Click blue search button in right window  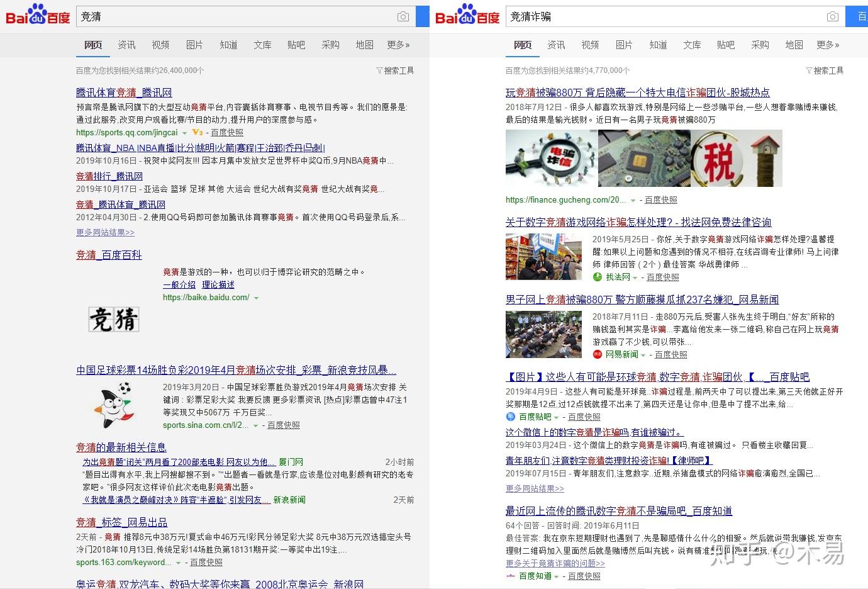pyautogui.click(x=857, y=17)
